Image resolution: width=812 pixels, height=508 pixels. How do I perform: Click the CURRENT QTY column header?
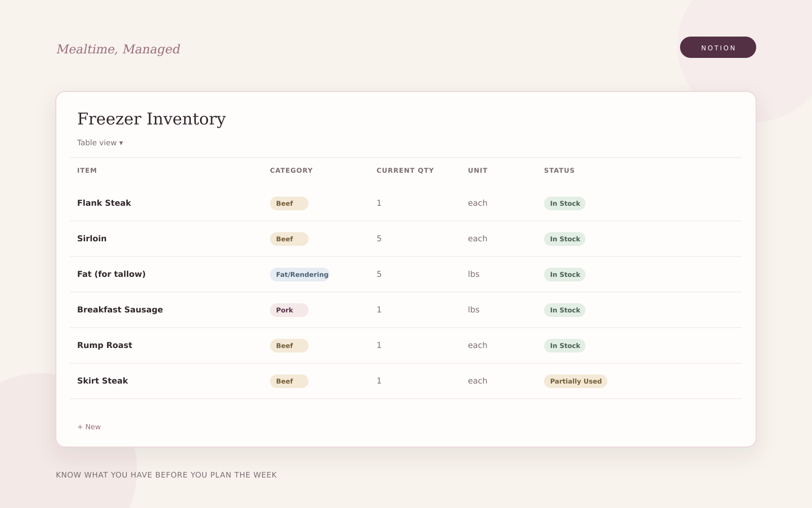tap(405, 170)
